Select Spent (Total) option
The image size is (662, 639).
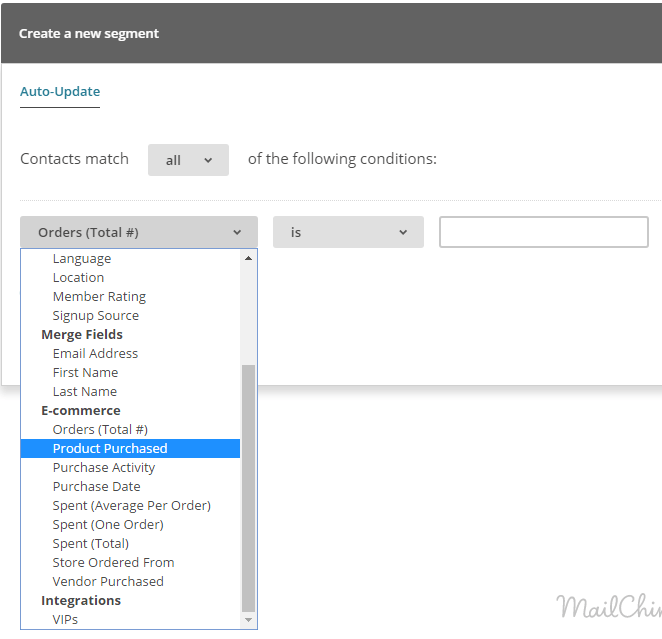130,544
